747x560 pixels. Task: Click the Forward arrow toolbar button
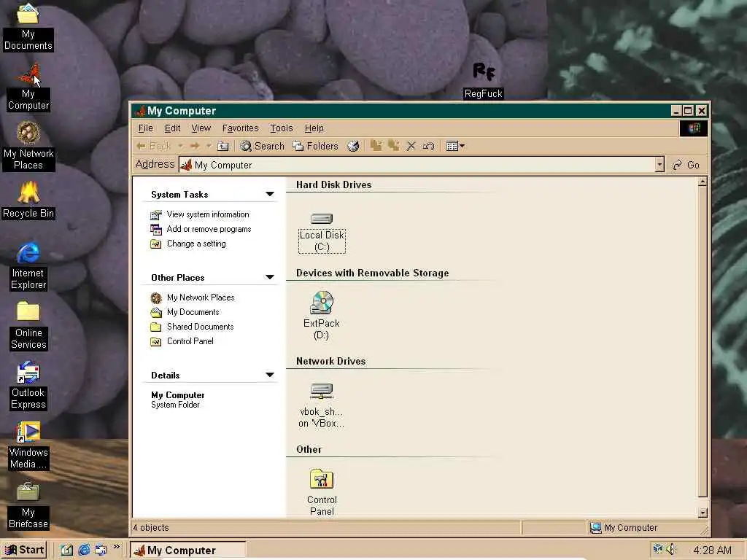coord(195,146)
